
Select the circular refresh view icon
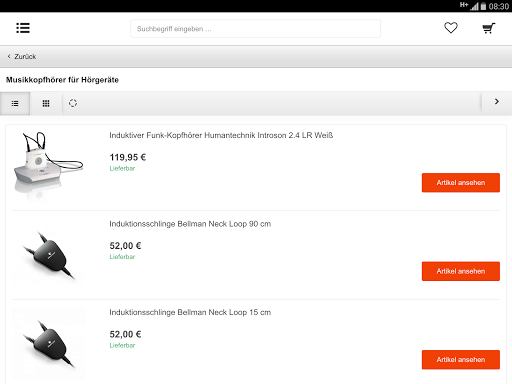73,103
